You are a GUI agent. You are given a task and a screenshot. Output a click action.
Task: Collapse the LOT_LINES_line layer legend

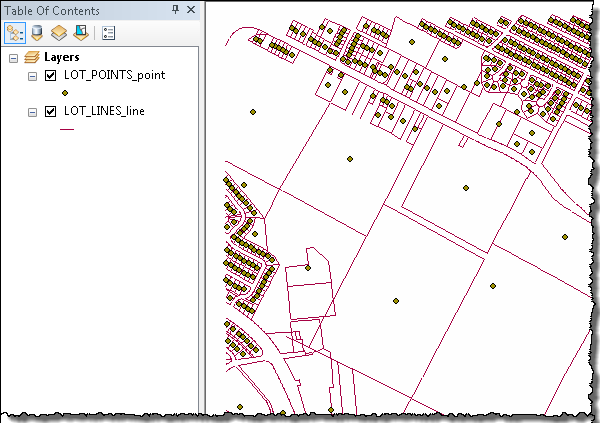click(x=33, y=111)
